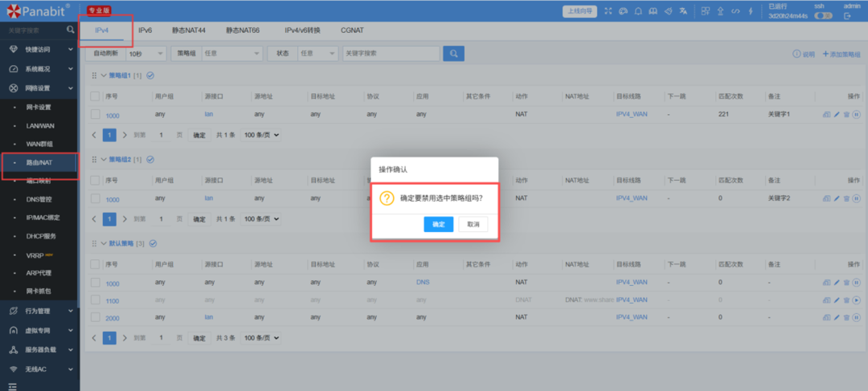Screen dimensions: 868x391
Task: Click the 上线向导 button
Action: (x=579, y=11)
